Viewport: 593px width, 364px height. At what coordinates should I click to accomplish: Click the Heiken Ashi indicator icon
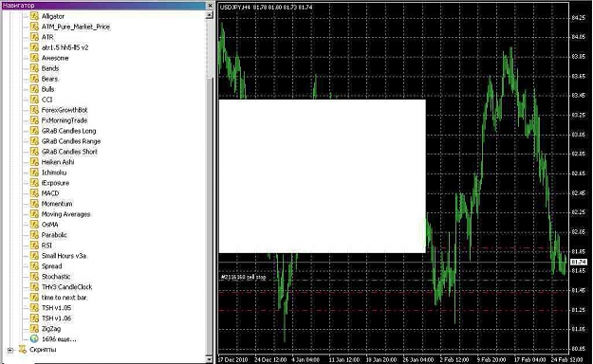tap(34, 162)
